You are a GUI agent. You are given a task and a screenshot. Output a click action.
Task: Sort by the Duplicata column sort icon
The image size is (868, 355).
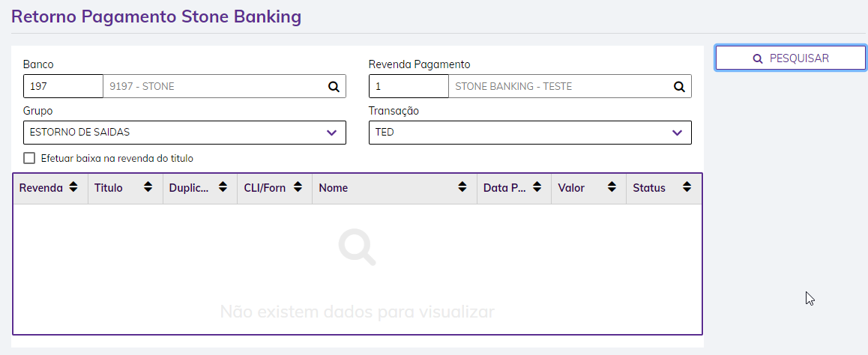223,188
